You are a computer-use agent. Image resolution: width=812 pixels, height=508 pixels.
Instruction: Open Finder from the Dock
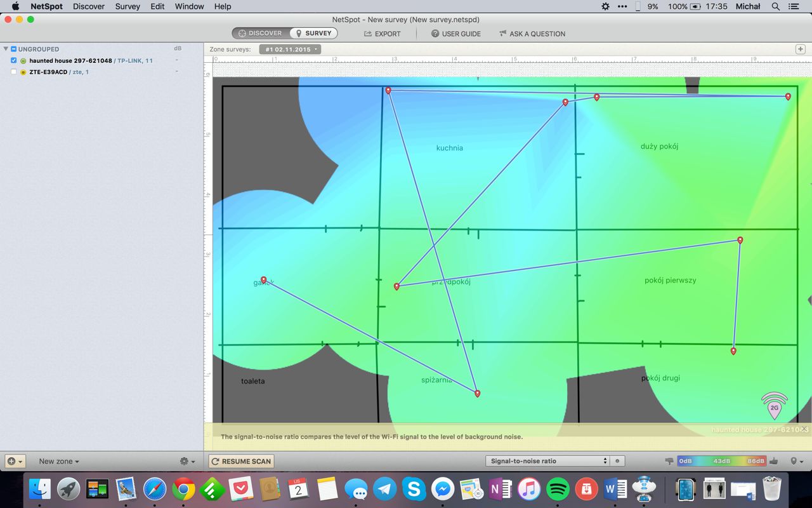click(40, 489)
